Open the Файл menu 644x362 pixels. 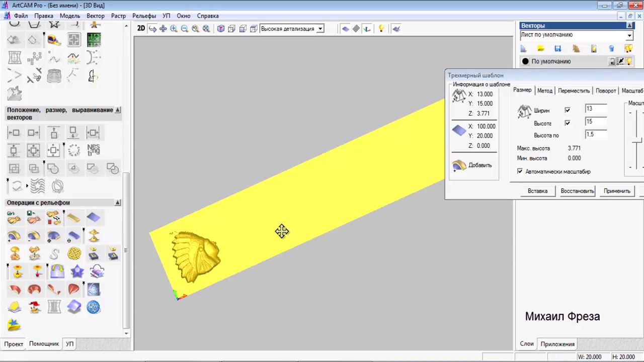click(x=21, y=16)
